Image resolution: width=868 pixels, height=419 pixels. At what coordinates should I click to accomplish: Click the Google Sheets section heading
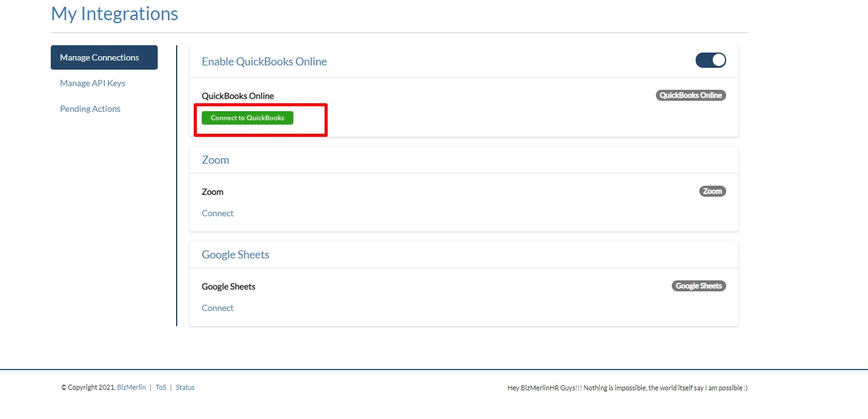235,255
